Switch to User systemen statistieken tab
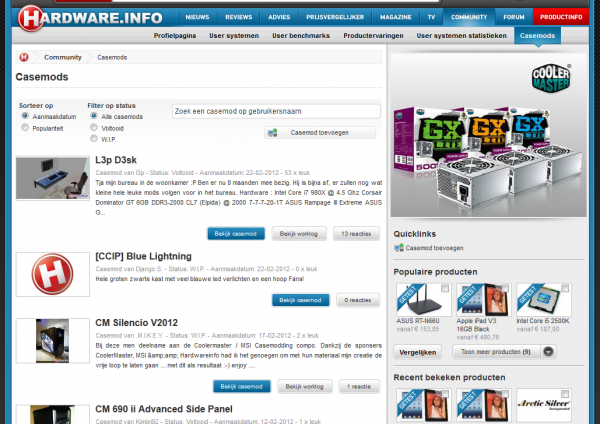This screenshot has height=424, width=600. click(x=461, y=36)
